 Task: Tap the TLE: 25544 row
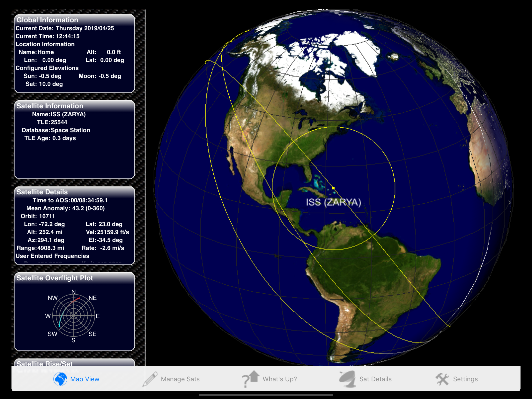(52, 122)
